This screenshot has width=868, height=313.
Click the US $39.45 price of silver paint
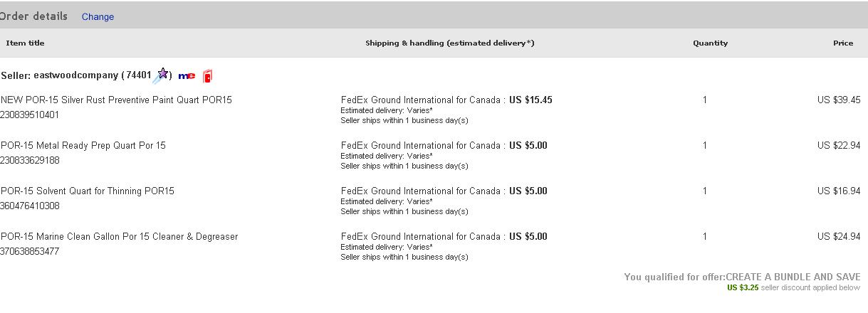[x=839, y=100]
